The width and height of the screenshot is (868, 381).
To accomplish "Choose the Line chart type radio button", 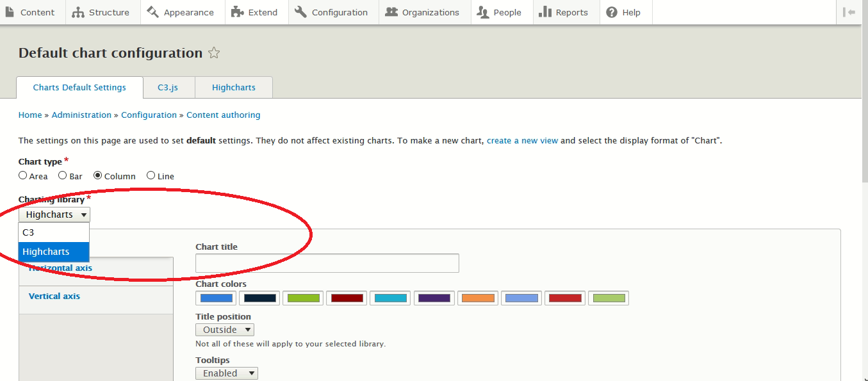I will [151, 175].
